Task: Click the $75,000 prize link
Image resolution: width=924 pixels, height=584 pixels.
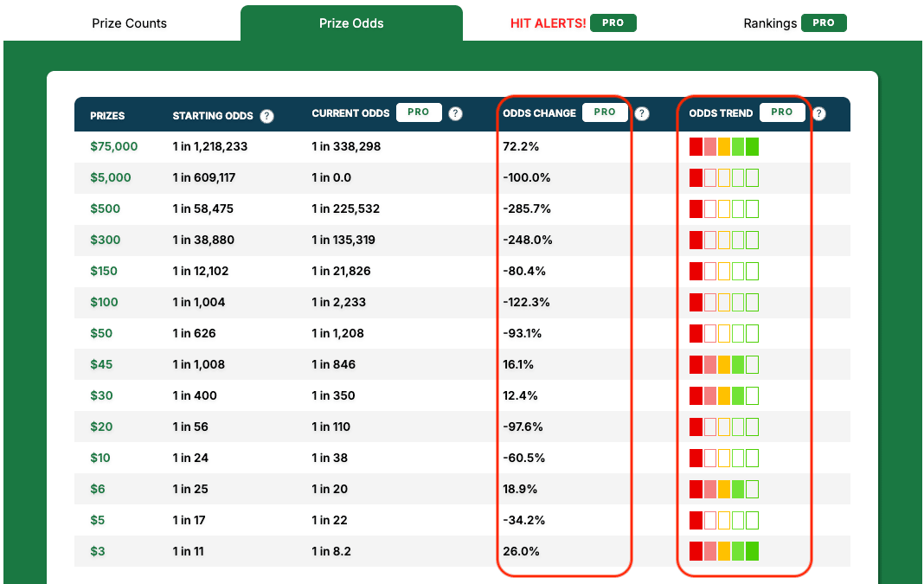Action: coord(113,146)
